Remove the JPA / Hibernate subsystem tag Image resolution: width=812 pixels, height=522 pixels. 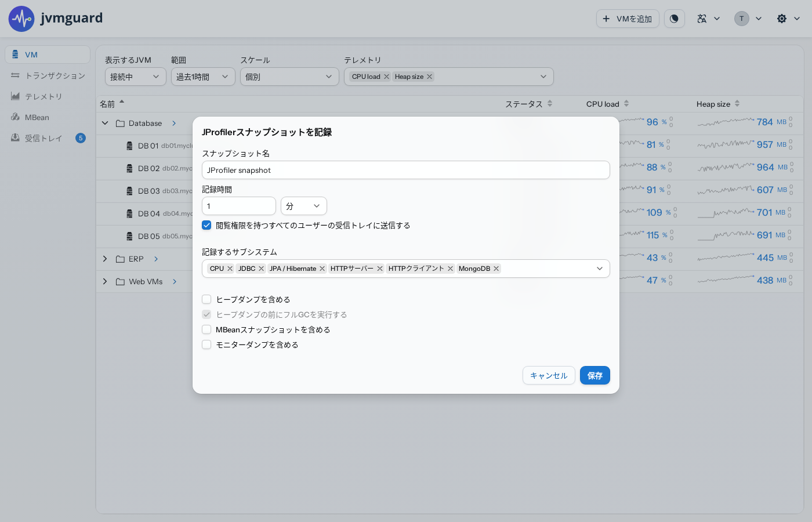[322, 269]
